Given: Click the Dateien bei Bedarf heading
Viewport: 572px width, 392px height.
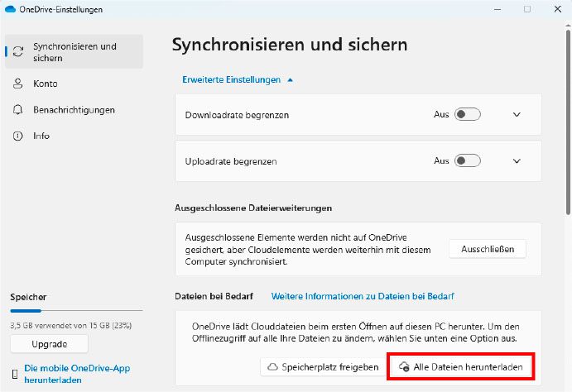Looking at the screenshot, I should point(214,296).
